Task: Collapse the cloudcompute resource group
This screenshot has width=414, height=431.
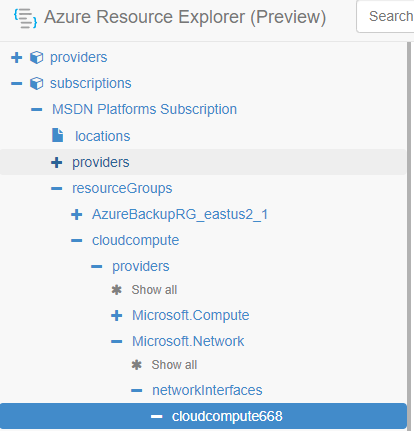Action: tap(76, 240)
